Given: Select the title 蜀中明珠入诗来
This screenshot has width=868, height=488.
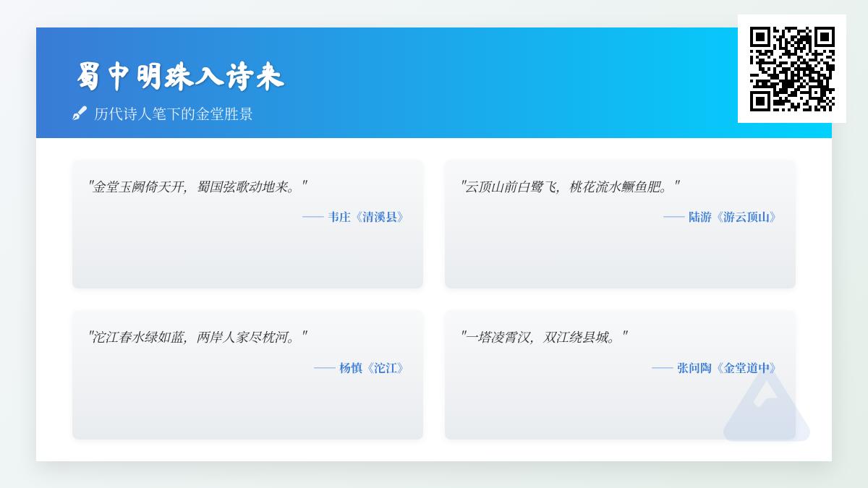Looking at the screenshot, I should point(181,77).
